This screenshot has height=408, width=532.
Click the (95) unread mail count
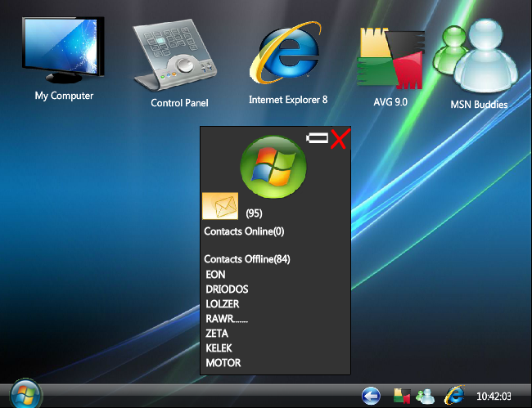click(x=254, y=213)
